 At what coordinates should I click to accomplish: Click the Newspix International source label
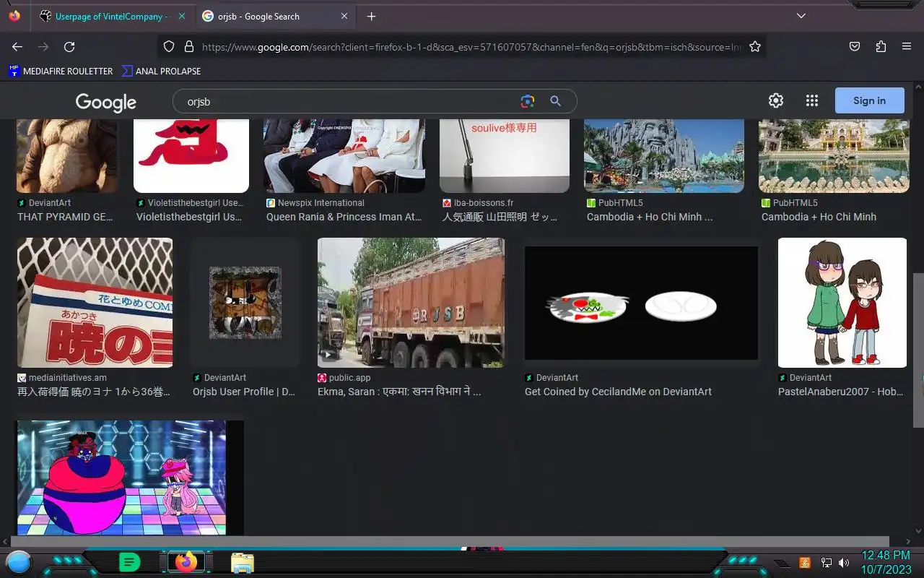coord(321,203)
